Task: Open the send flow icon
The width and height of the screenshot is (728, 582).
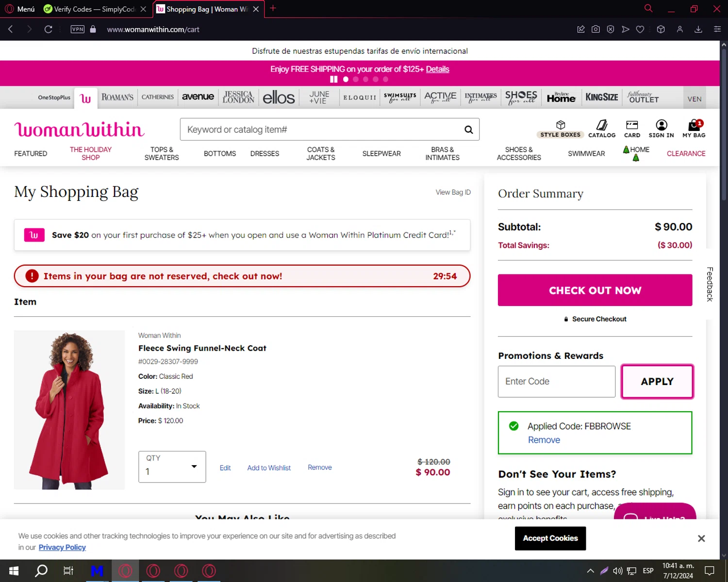Action: pos(626,29)
